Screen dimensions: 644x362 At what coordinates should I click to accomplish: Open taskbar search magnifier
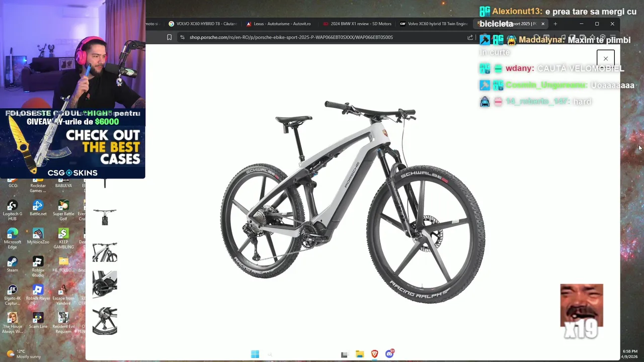coord(270,354)
